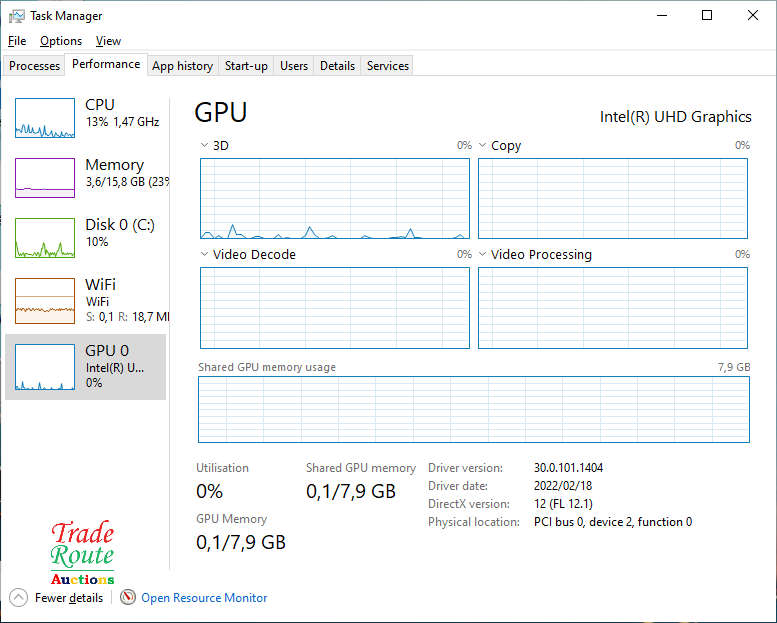
Task: Open the View menu
Action: click(x=108, y=41)
